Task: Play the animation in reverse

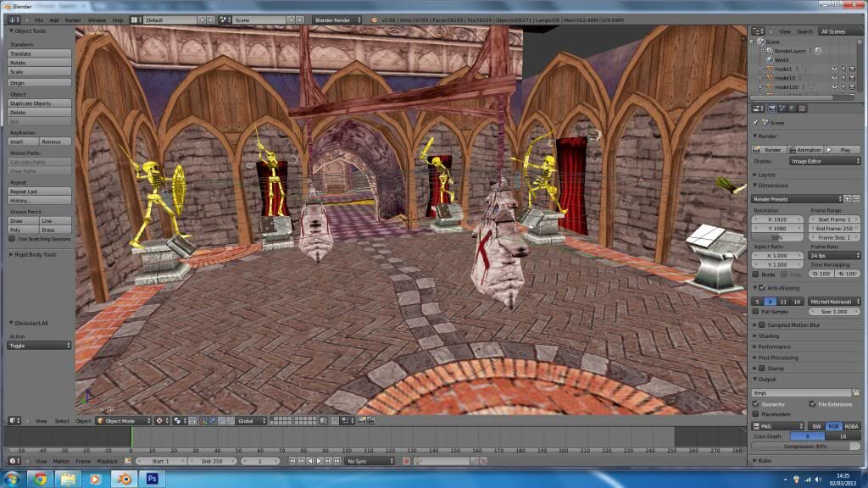Action: pos(310,461)
